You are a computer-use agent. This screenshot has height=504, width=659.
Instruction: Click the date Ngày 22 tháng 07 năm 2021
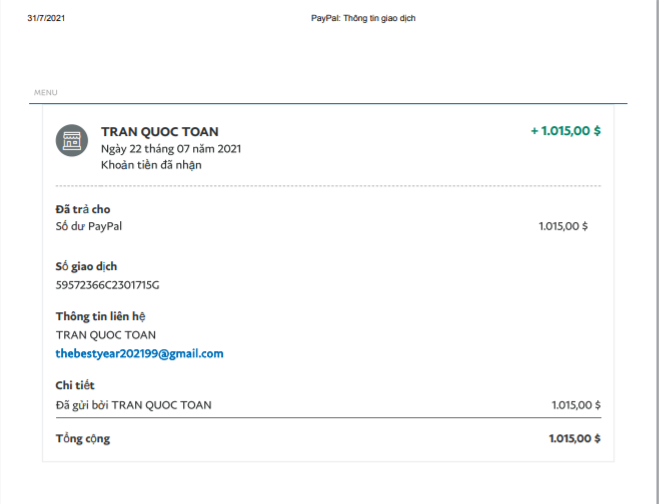pyautogui.click(x=171, y=149)
